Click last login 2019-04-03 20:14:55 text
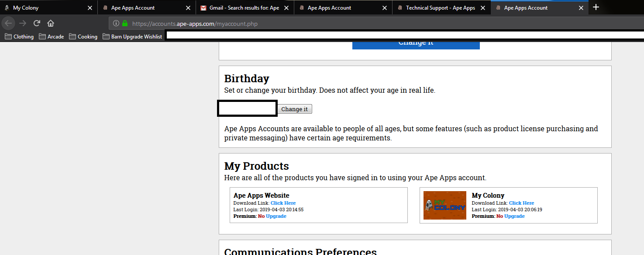Screen dimensions: 644x255 pyautogui.click(x=269, y=210)
